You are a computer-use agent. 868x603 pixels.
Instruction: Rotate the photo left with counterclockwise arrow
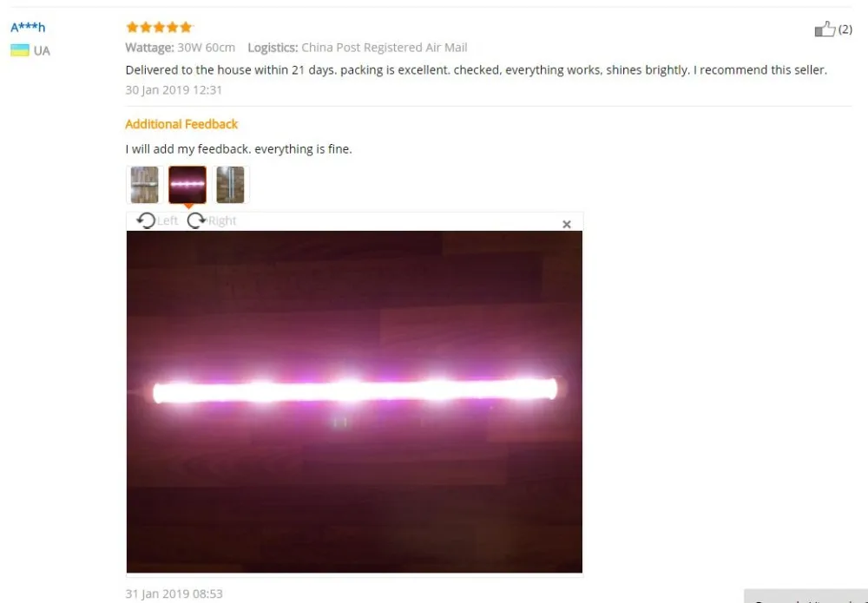pyautogui.click(x=146, y=220)
